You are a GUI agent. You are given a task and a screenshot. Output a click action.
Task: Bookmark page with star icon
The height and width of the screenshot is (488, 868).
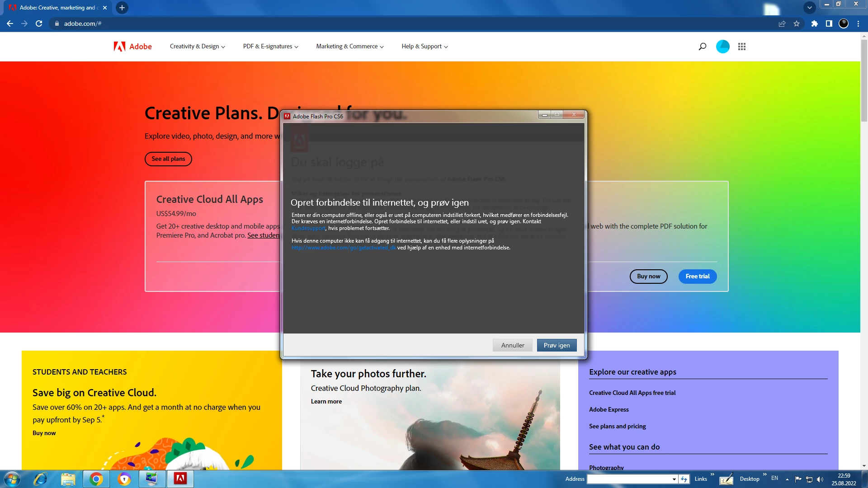pos(797,23)
